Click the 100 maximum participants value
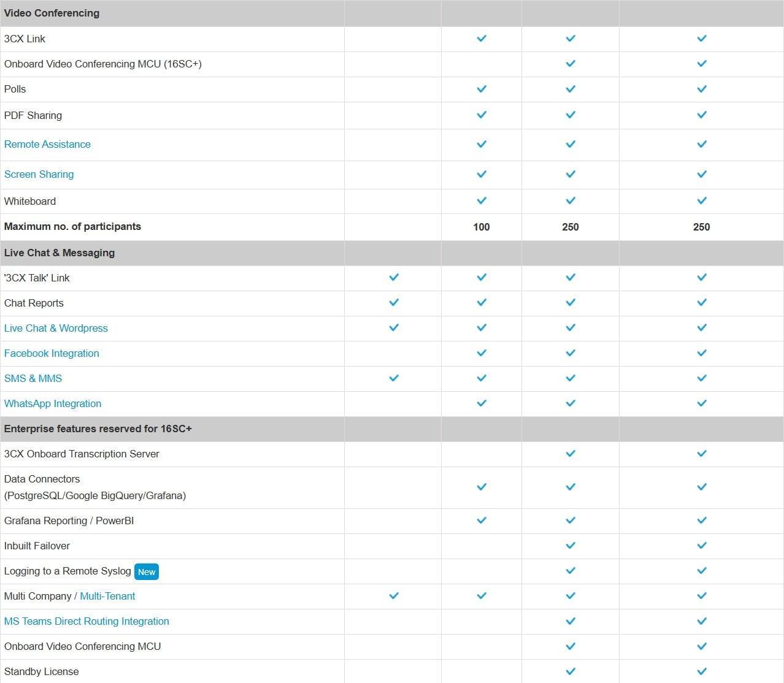 pyautogui.click(x=482, y=227)
